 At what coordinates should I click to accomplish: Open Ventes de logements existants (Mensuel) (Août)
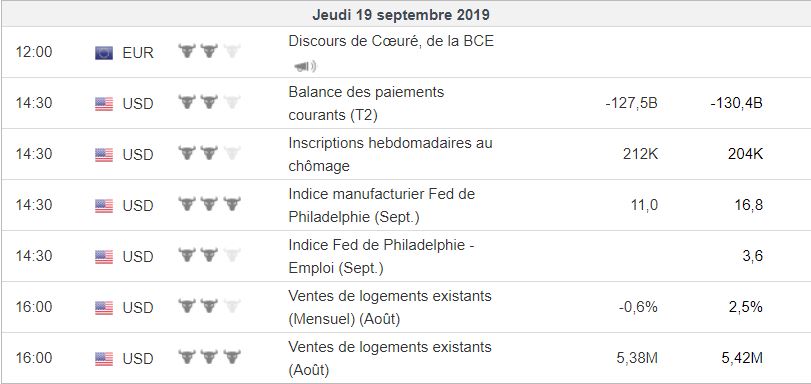[x=390, y=307]
